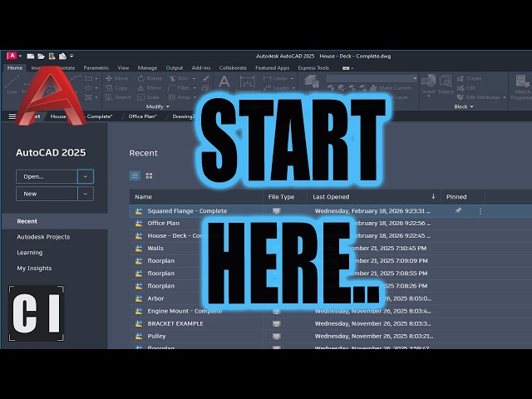Switch to the Home ribbon tab
This screenshot has width=532, height=399.
(15, 68)
